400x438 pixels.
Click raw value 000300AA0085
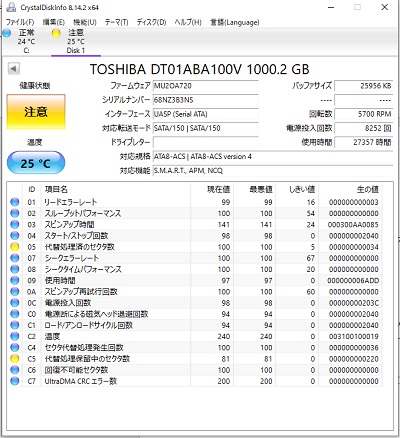click(353, 225)
